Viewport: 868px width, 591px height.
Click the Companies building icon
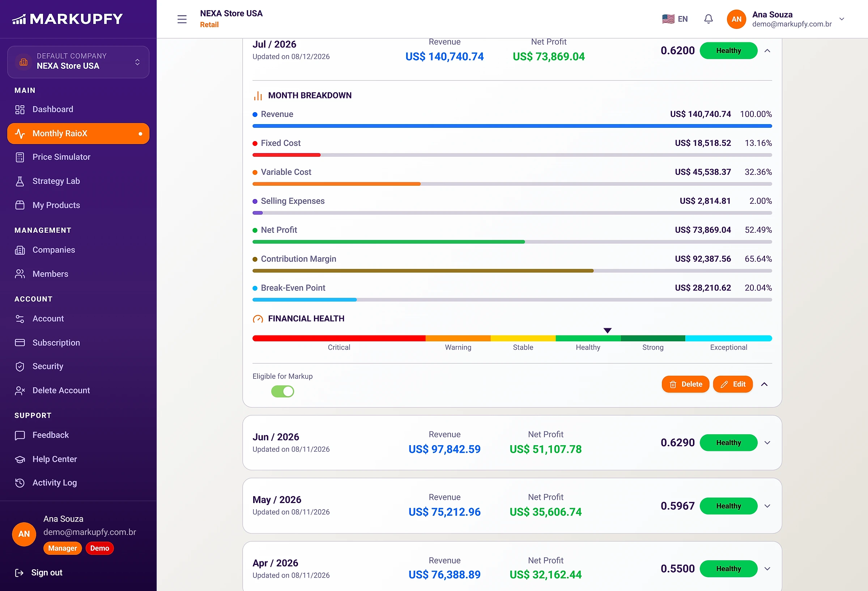[x=20, y=250]
